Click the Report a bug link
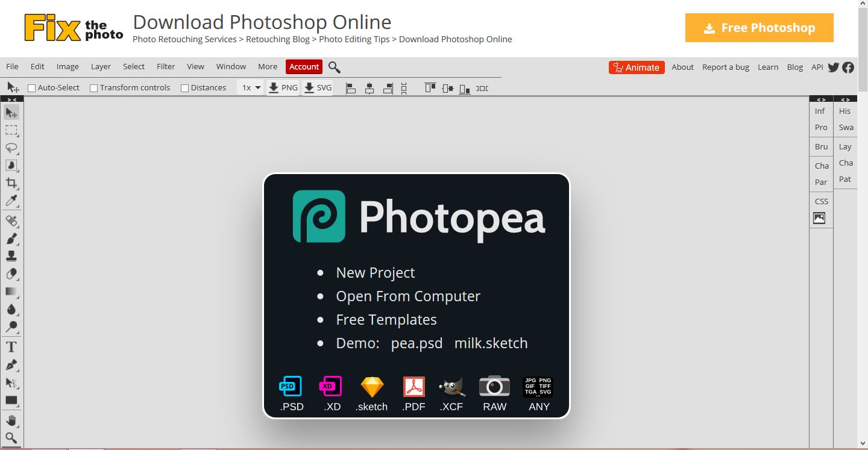The width and height of the screenshot is (868, 450). 726,67
